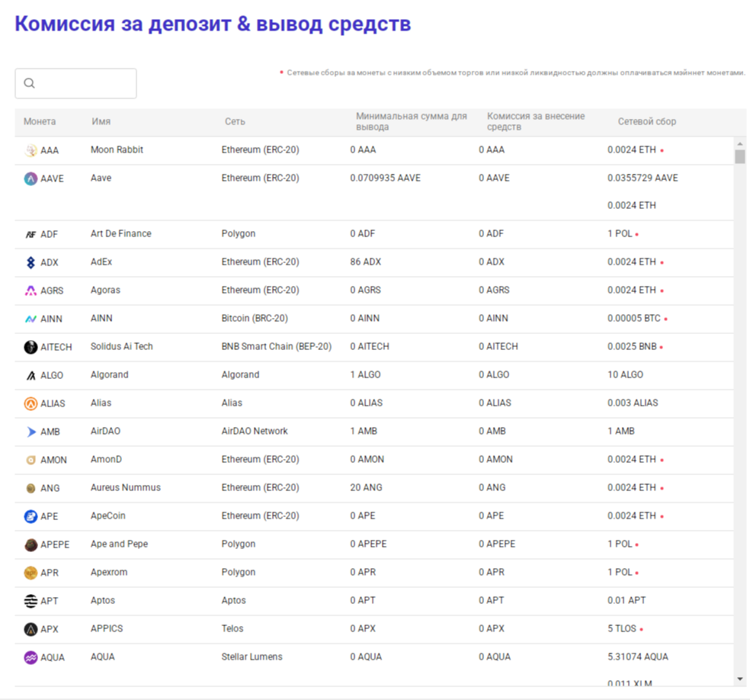750x700 pixels.
Task: Click the AITECH coin logo icon
Action: 30,347
